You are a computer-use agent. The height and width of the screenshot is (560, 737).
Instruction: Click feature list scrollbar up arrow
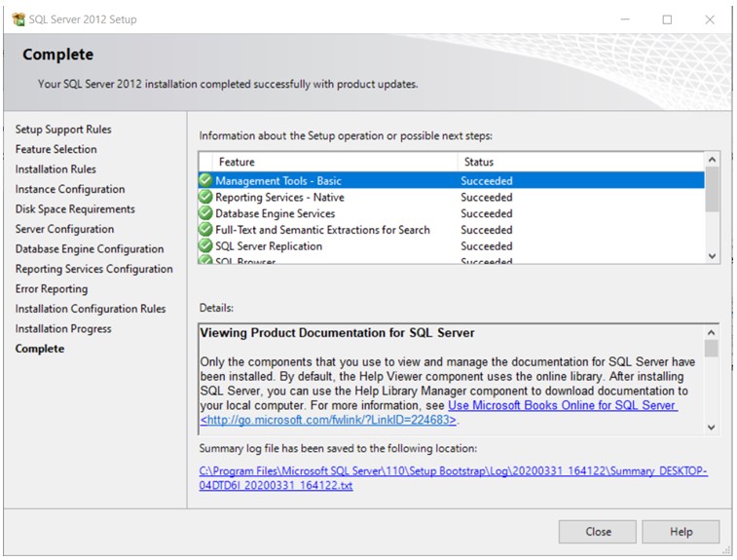pos(712,160)
